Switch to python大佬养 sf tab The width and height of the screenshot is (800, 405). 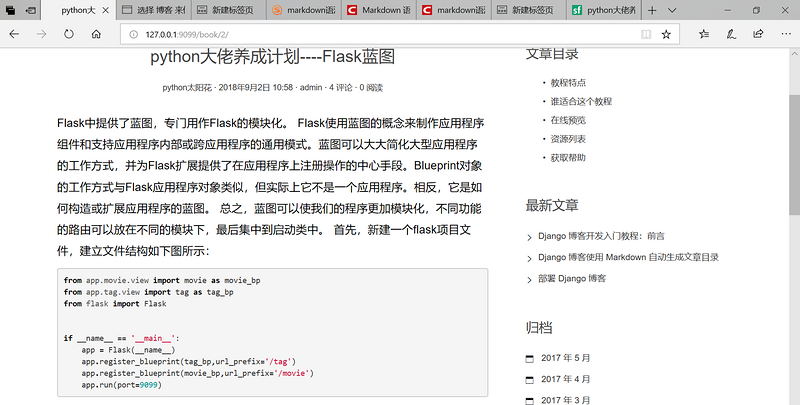(604, 10)
